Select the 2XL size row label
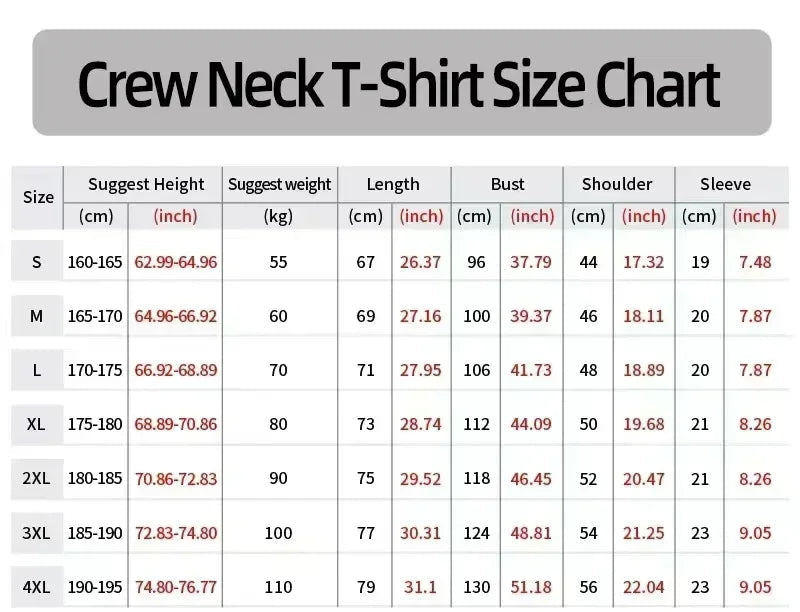Viewport: 800px width, 612px height. [x=36, y=478]
